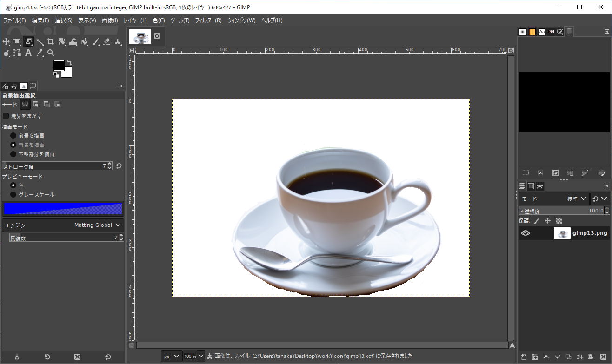Screen dimensions: 612x364
Task: Select the 前景を描画 radio option
Action: click(x=13, y=136)
